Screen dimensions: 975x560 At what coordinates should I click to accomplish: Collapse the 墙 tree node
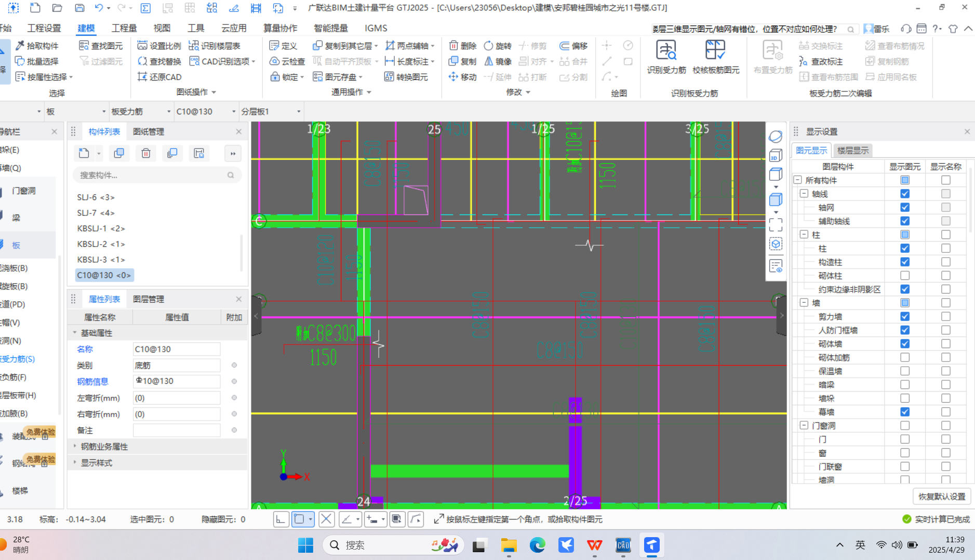(x=804, y=302)
